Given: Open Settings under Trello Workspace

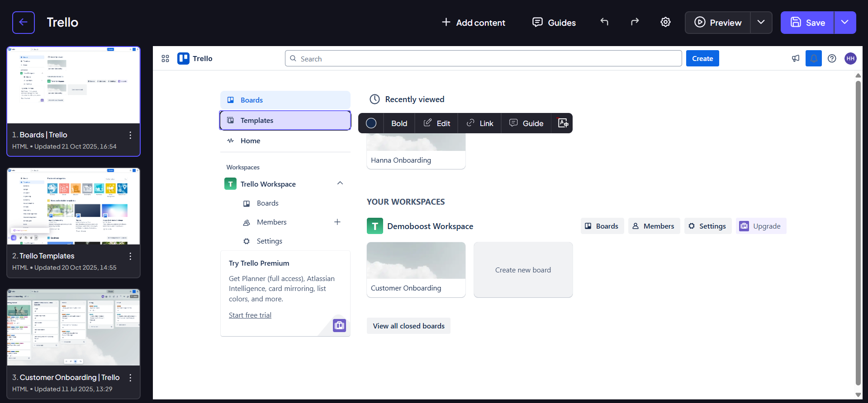Looking at the screenshot, I should pyautogui.click(x=270, y=241).
